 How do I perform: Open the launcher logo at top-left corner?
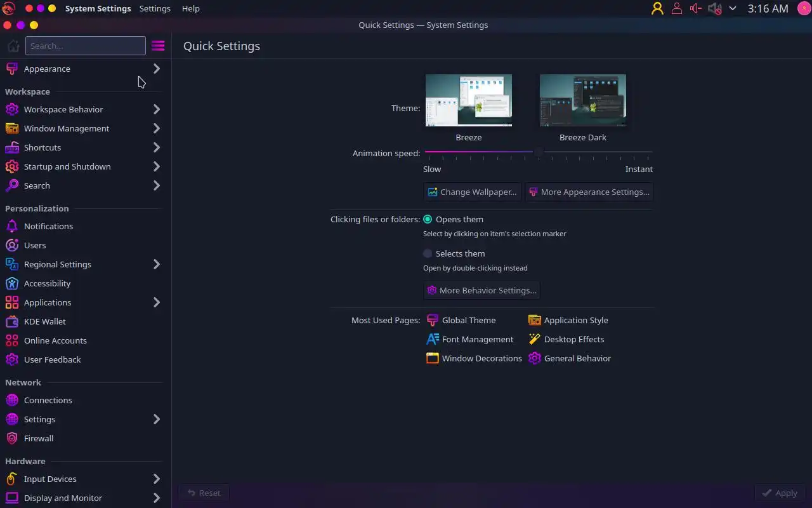pyautogui.click(x=8, y=8)
